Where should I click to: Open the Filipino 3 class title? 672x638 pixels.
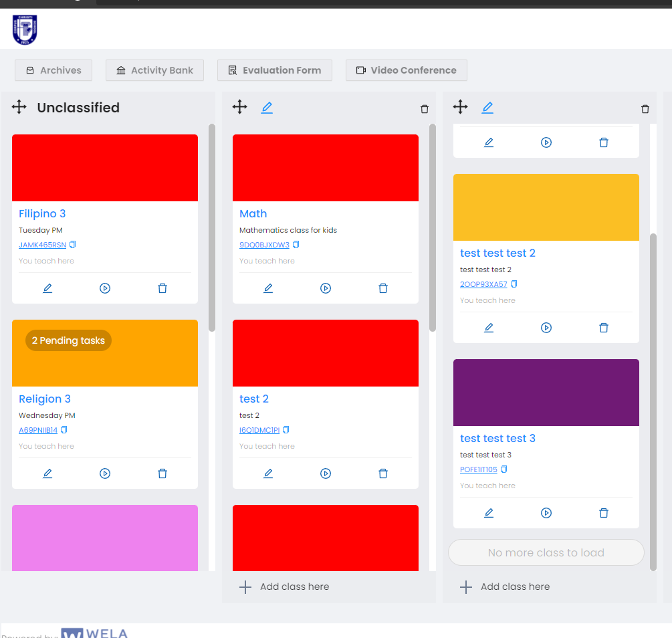click(42, 213)
